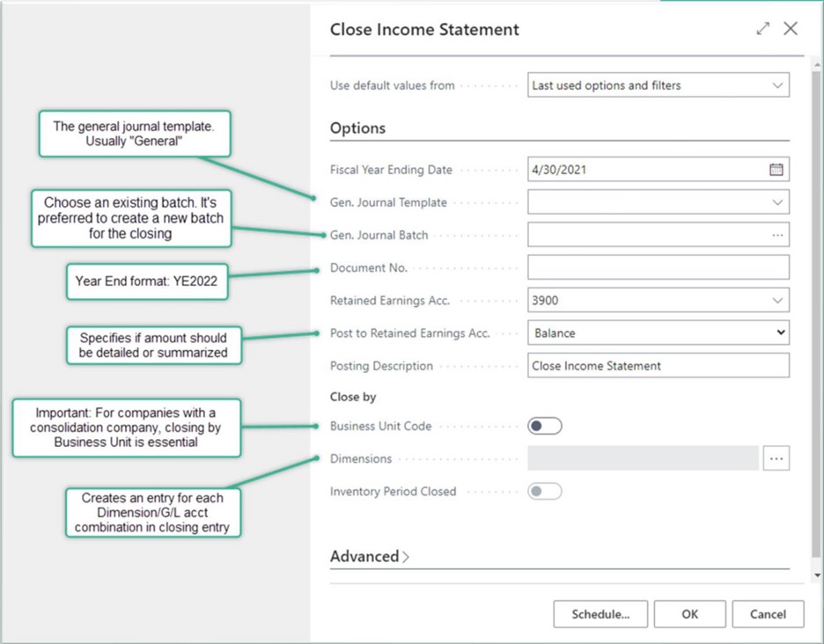Open Post to Retained Earnings Acc. dropdown
Screen dimensions: 824x644
coord(658,333)
